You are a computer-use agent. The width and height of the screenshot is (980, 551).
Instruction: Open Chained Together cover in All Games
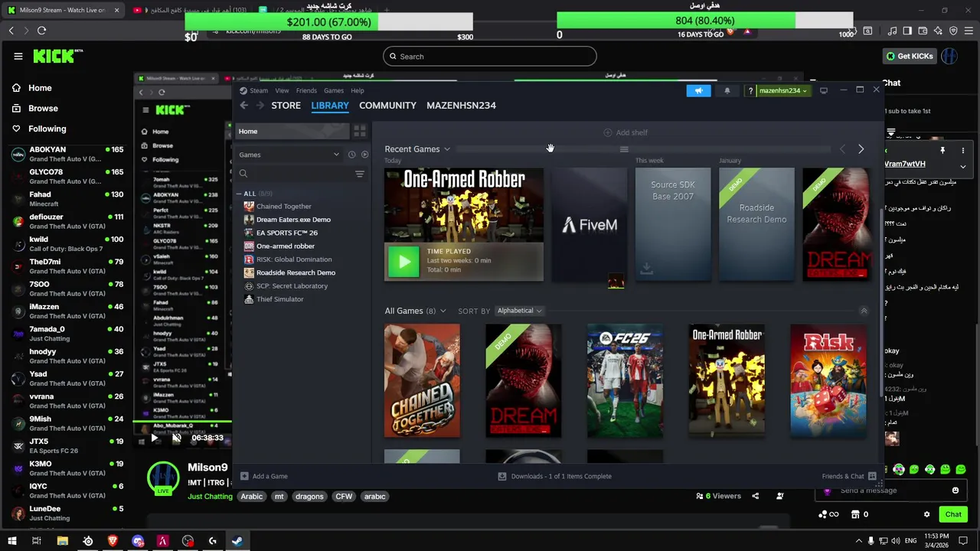click(x=422, y=381)
